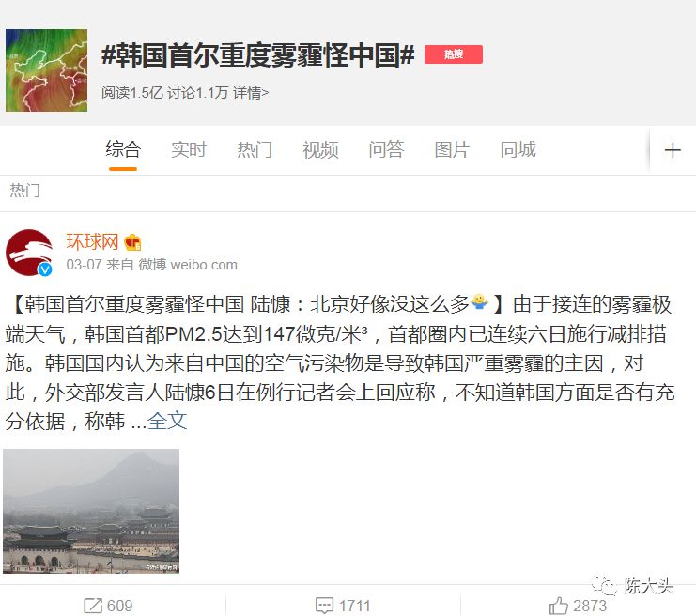Open the hazy Seoul palace photo

(x=91, y=511)
